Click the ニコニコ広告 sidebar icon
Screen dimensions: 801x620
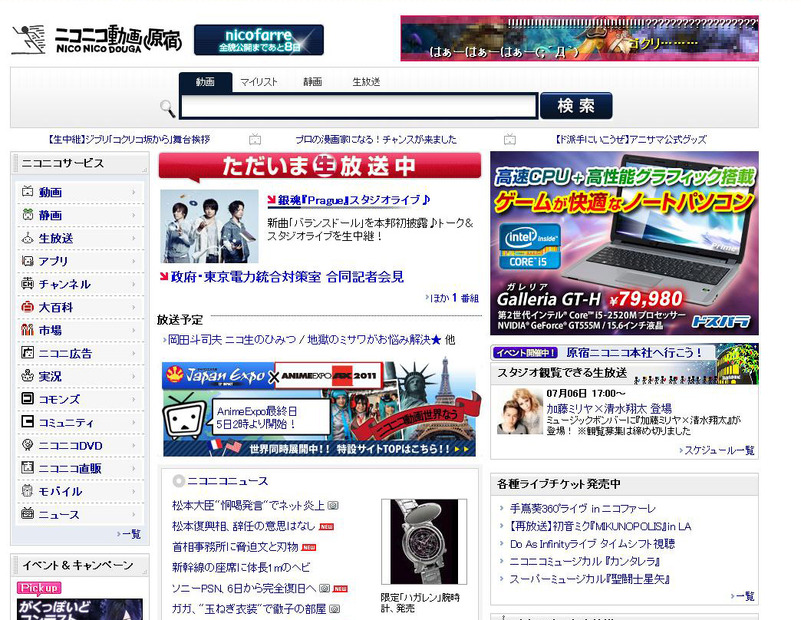28,353
